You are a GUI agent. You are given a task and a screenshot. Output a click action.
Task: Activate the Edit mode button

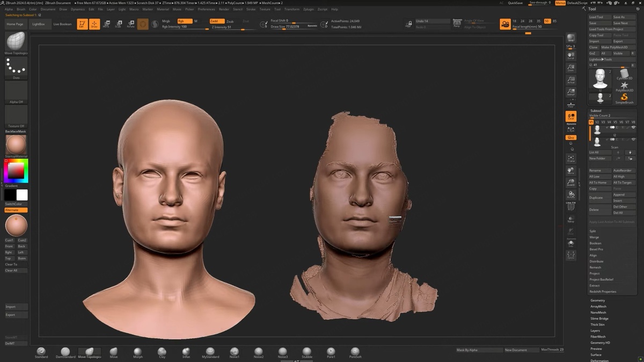(82, 24)
